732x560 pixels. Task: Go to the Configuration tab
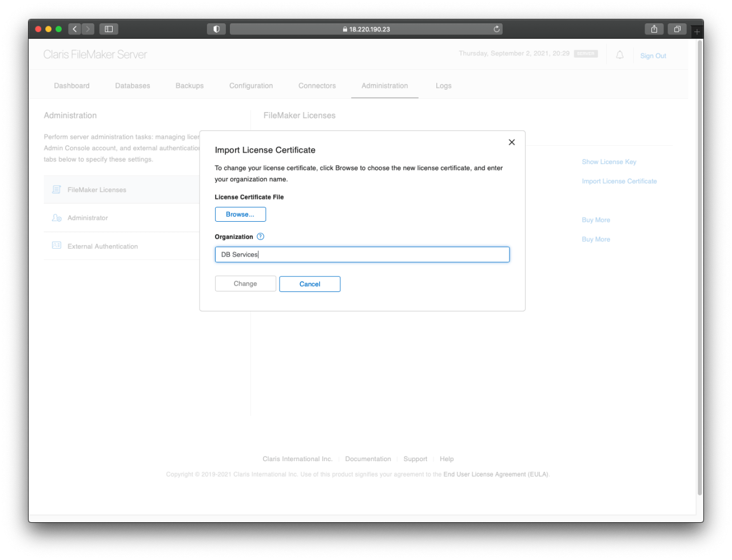251,86
